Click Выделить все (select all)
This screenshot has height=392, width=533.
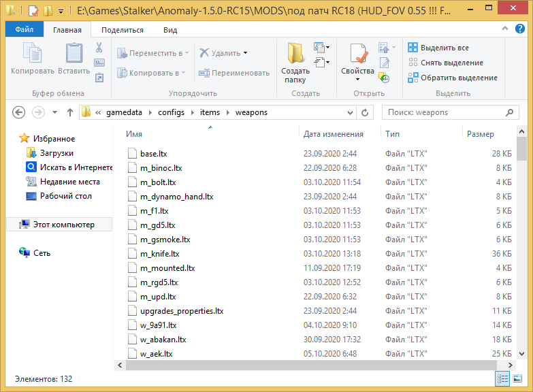(444, 48)
